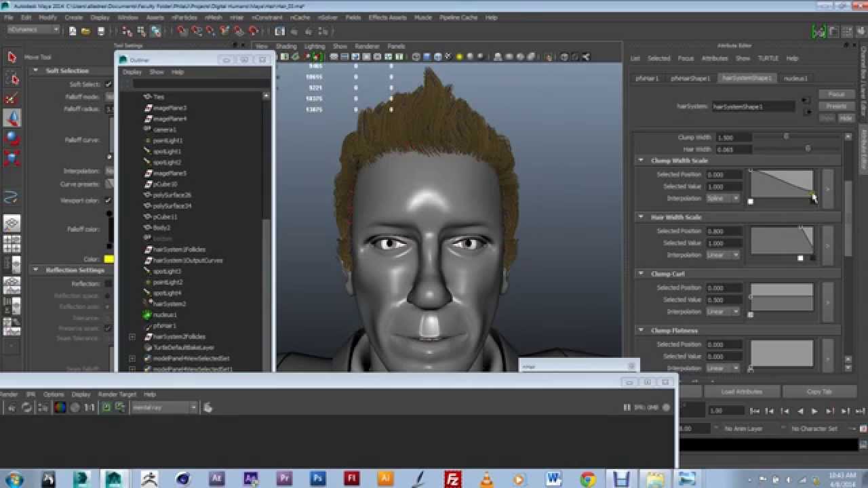Open Premiere Pro from the taskbar
Viewport: 868px width, 488px height.
(284, 479)
